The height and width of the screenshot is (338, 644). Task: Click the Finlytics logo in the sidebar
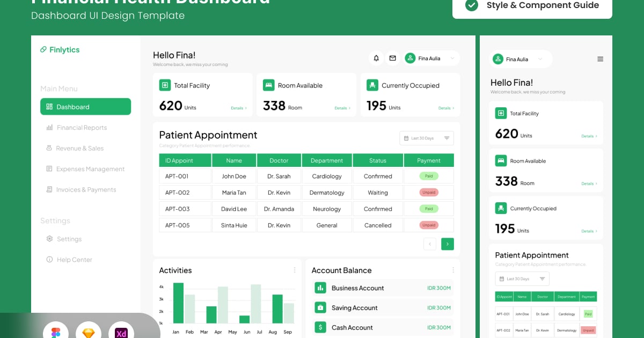pos(60,50)
